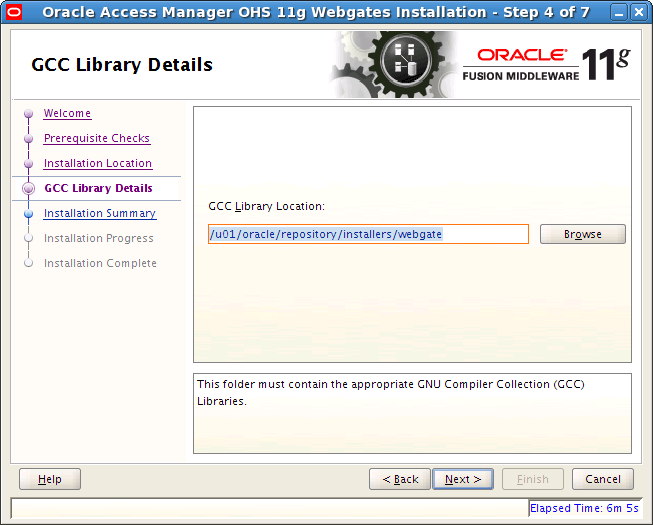The height and width of the screenshot is (525, 653).
Task: Go Back to the previous step
Action: (x=400, y=479)
